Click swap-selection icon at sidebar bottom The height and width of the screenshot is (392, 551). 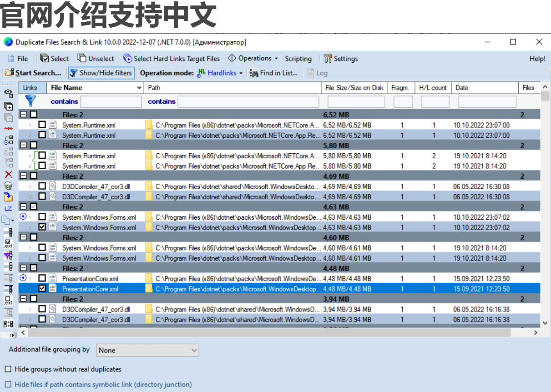click(x=8, y=324)
